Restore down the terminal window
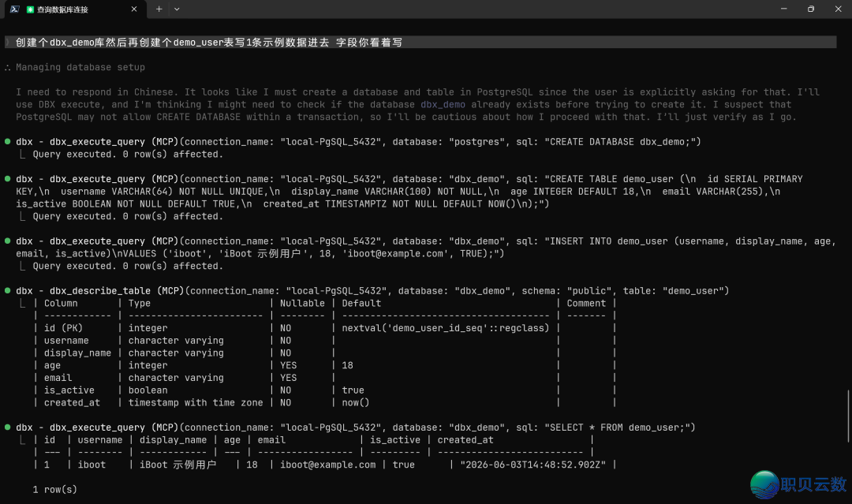Screen dimensions: 852x504 click(x=811, y=9)
